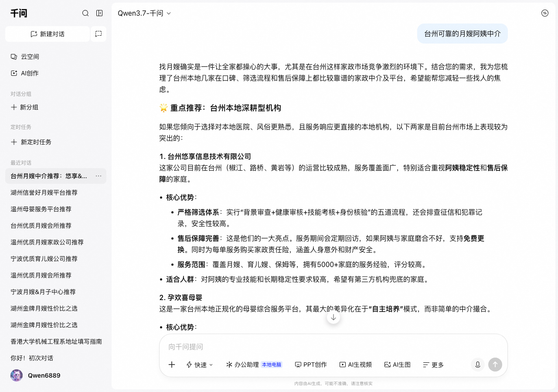
Task: Click the send arrow button
Action: (495, 365)
